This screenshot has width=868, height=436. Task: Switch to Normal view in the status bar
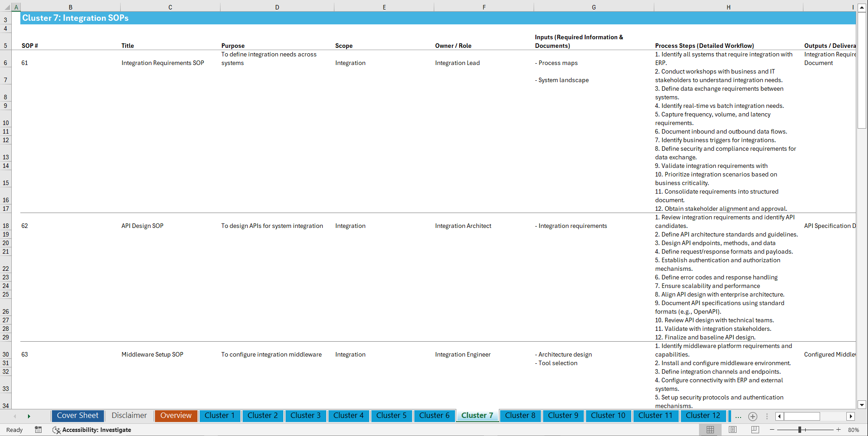point(710,430)
